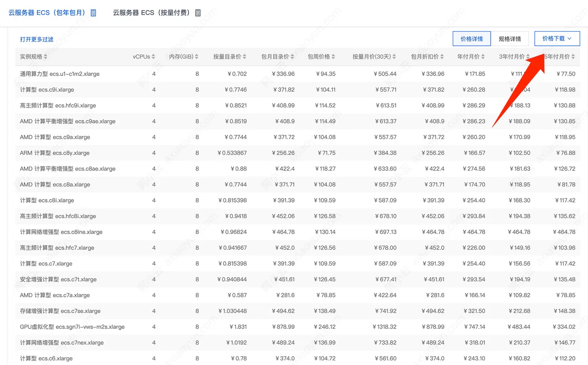Switch to 云服务器 ECS（按量付费）tab
This screenshot has height=365, width=588.
pyautogui.click(x=151, y=13)
